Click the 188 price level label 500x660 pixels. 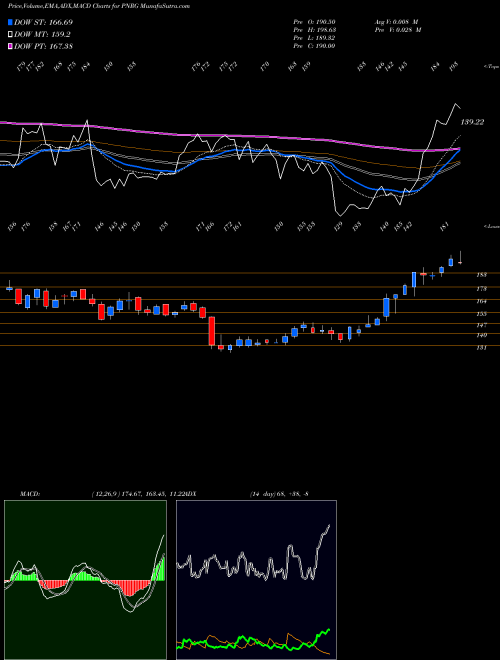tap(481, 275)
